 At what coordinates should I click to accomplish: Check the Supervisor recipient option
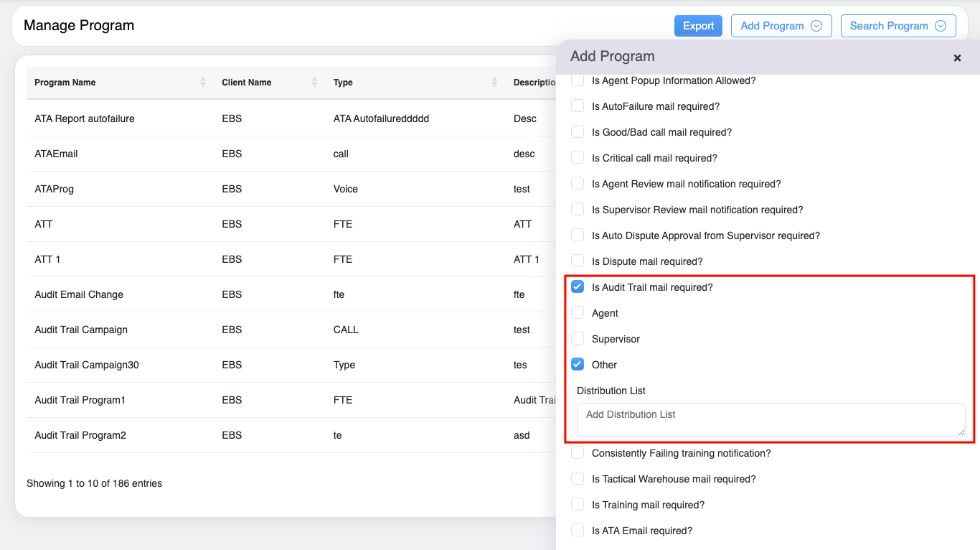click(x=578, y=339)
